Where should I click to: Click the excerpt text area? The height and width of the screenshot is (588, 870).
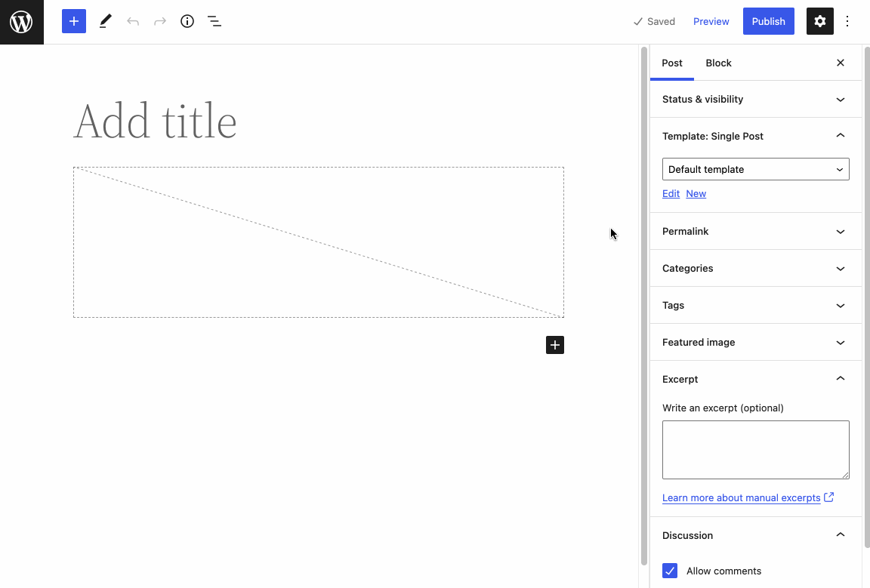point(755,449)
